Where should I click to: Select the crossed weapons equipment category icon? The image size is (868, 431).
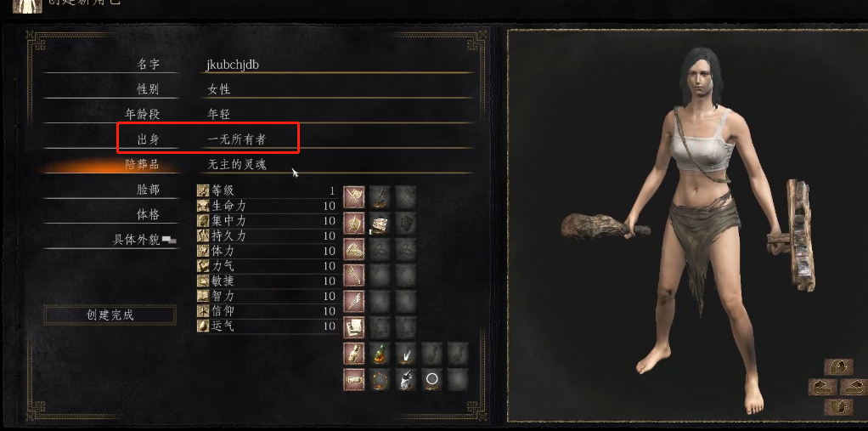click(353, 196)
